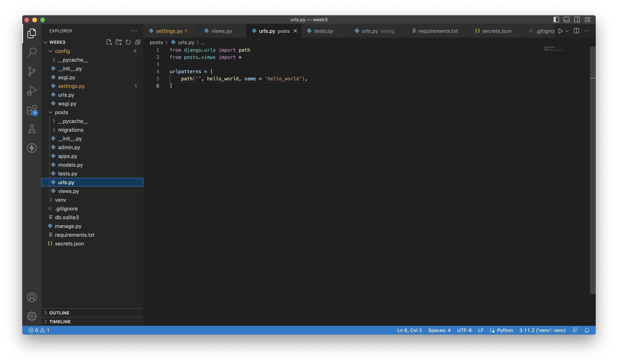This screenshot has height=364, width=618.
Task: Open Run and Debug view icon
Action: click(32, 91)
